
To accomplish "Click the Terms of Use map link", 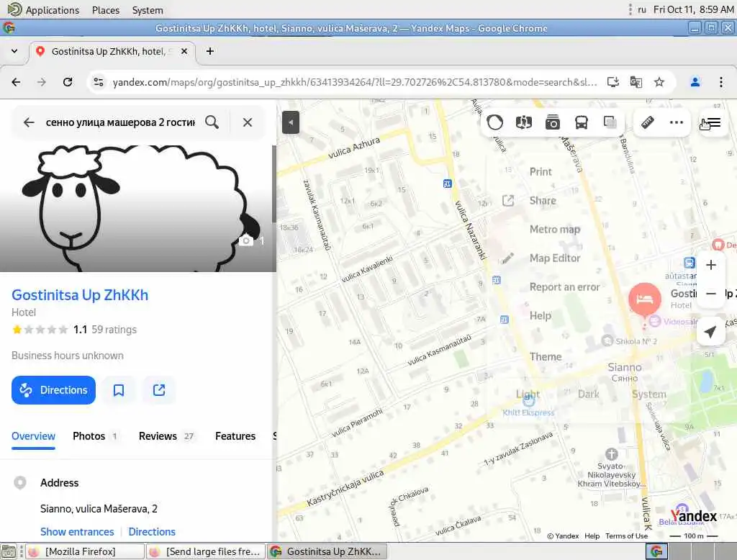I will click(627, 536).
